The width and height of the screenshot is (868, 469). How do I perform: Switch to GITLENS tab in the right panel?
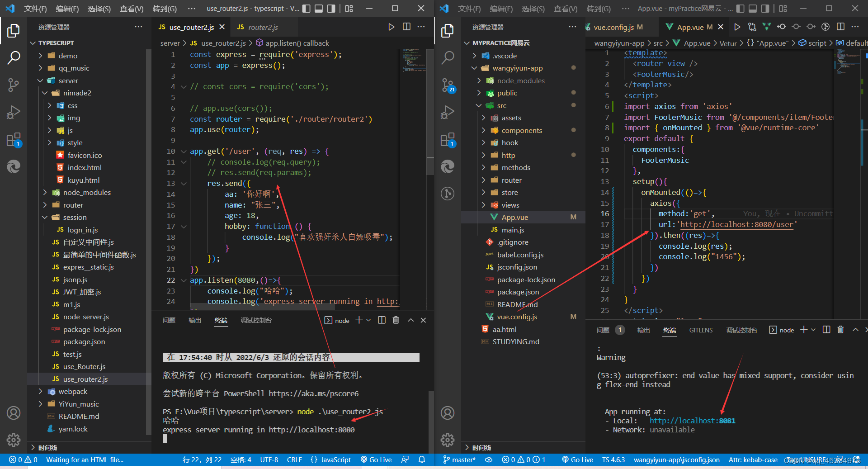(x=701, y=330)
